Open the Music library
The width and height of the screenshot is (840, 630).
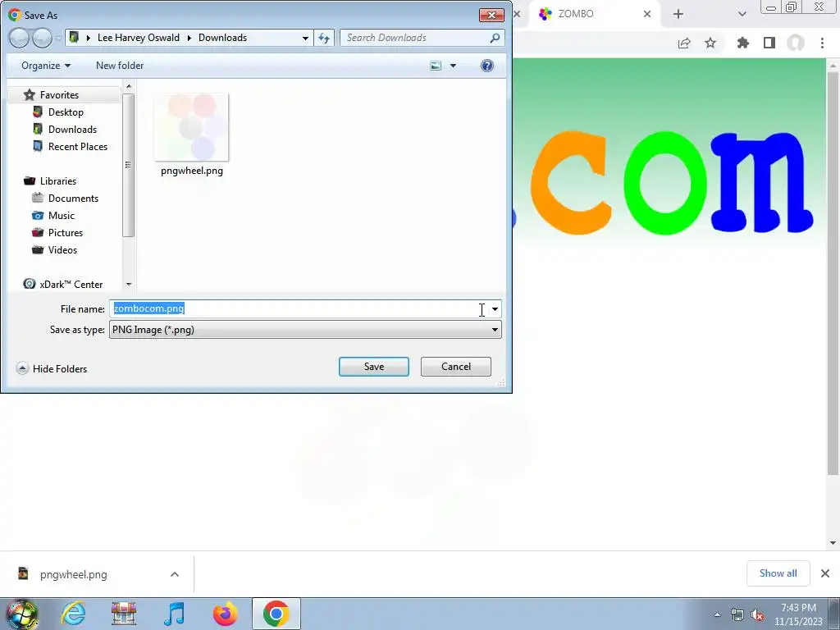pos(61,216)
